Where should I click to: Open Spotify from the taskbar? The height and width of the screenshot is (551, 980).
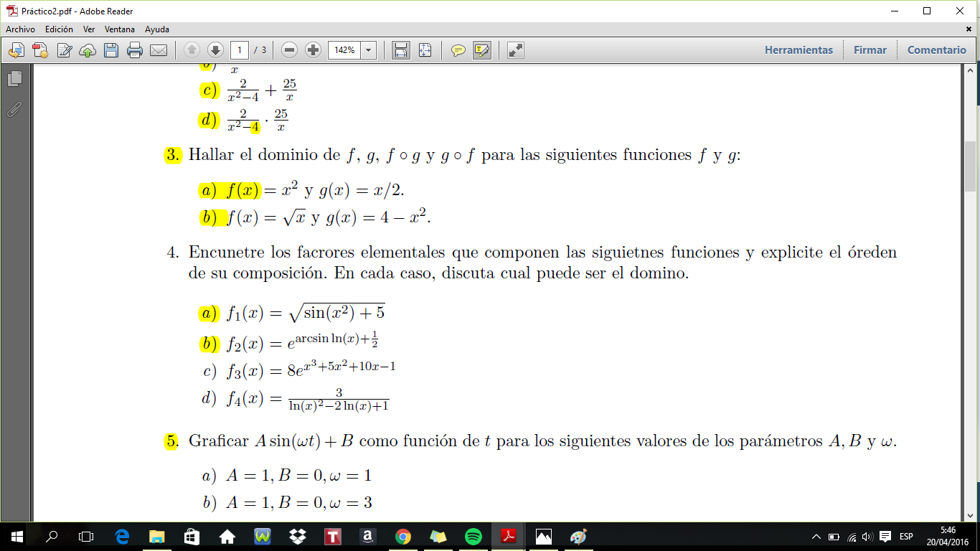(x=473, y=536)
